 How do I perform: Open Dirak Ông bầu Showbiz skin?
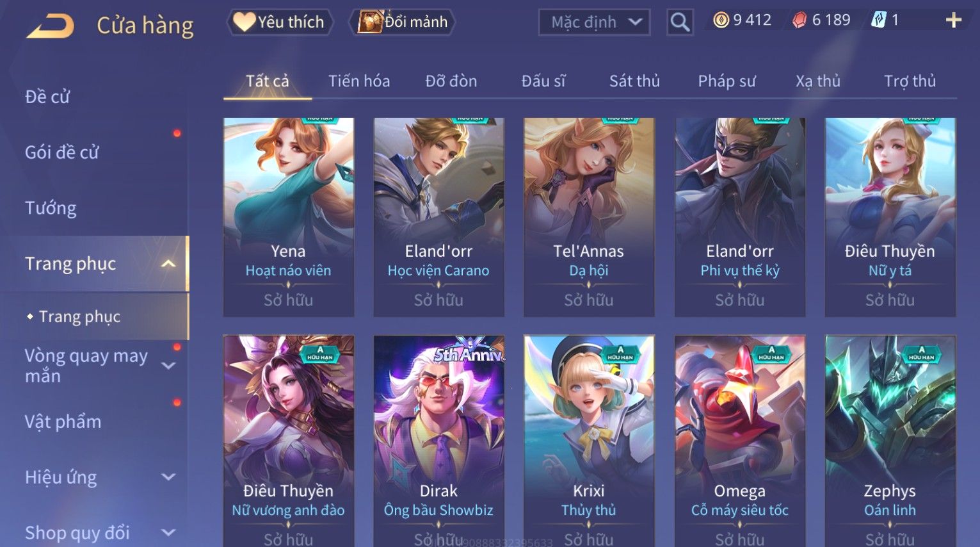coord(438,441)
